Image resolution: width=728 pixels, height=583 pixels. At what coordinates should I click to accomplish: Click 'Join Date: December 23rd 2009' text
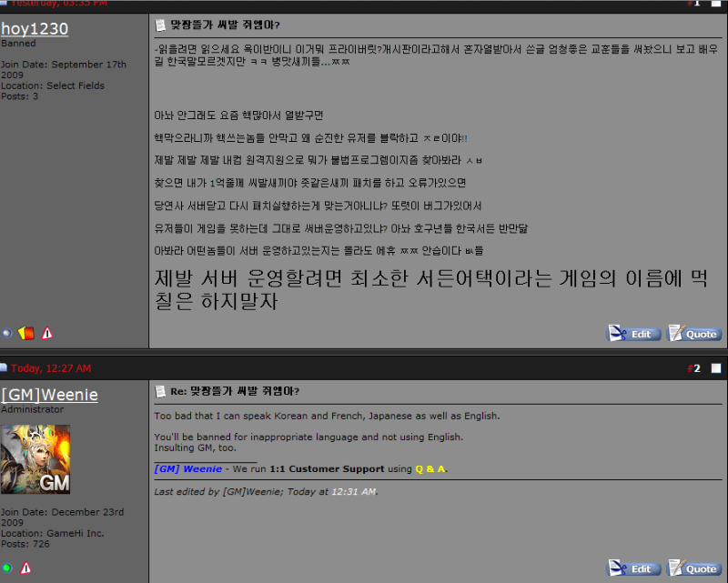(62, 518)
